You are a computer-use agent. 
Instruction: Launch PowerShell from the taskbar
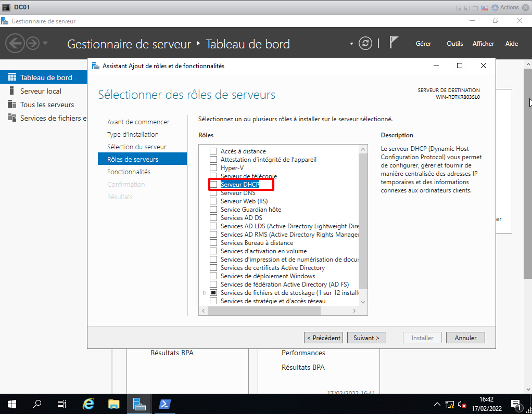tap(166, 404)
